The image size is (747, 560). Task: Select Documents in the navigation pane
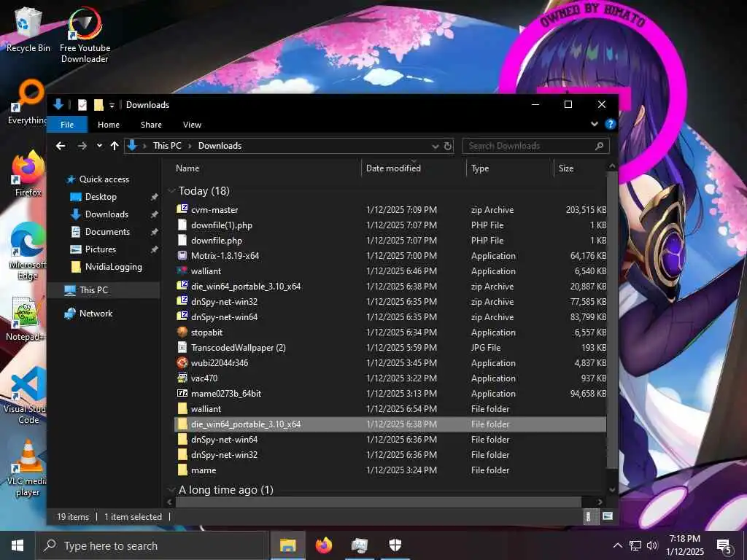click(x=107, y=231)
